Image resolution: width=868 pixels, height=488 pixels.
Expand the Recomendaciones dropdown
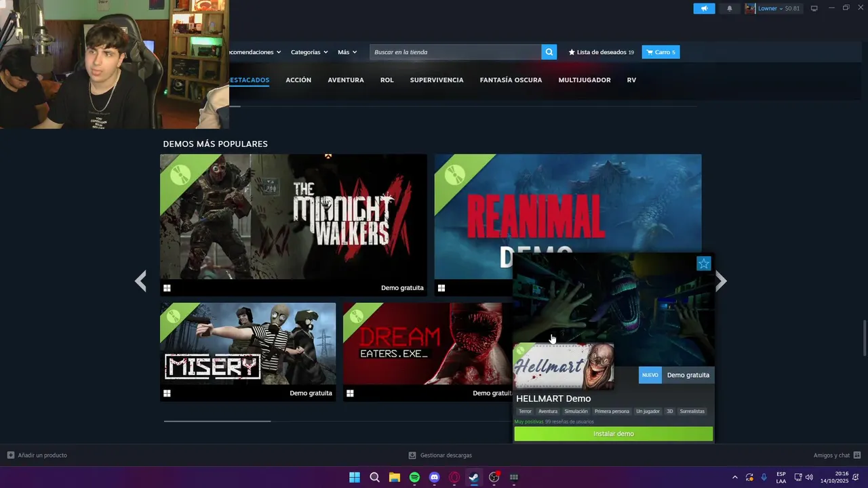[x=255, y=52]
